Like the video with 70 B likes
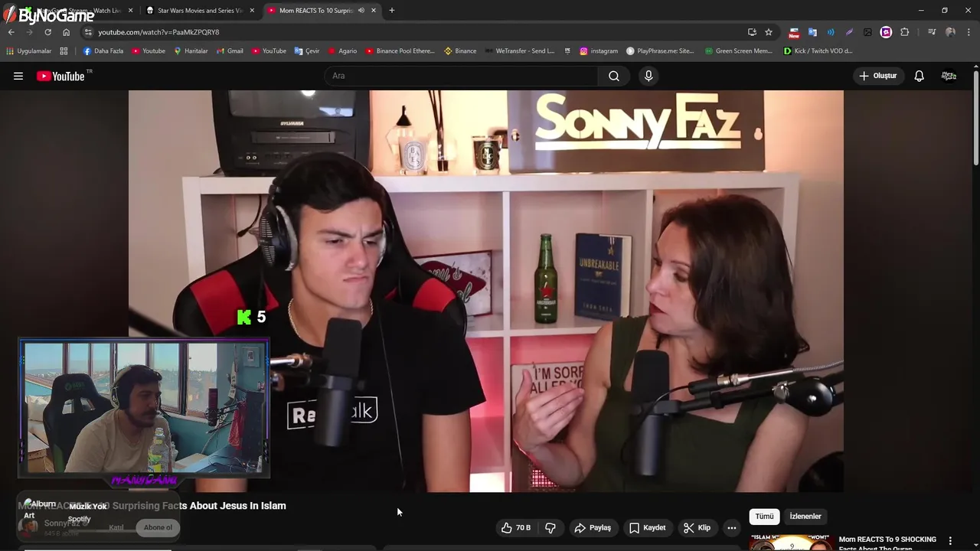Image resolution: width=980 pixels, height=551 pixels. tap(516, 527)
